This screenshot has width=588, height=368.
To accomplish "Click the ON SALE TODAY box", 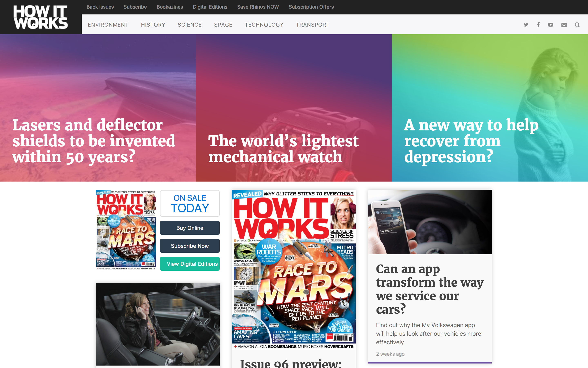I will [x=190, y=203].
